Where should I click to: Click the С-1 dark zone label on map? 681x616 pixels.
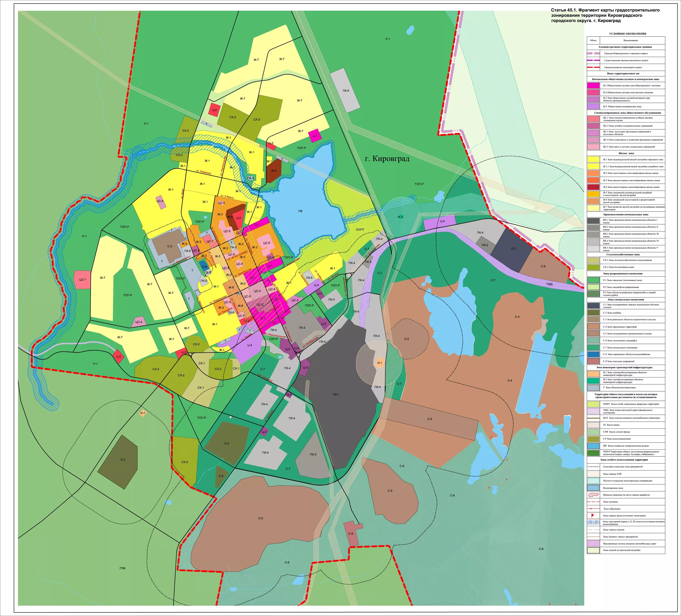click(513, 249)
